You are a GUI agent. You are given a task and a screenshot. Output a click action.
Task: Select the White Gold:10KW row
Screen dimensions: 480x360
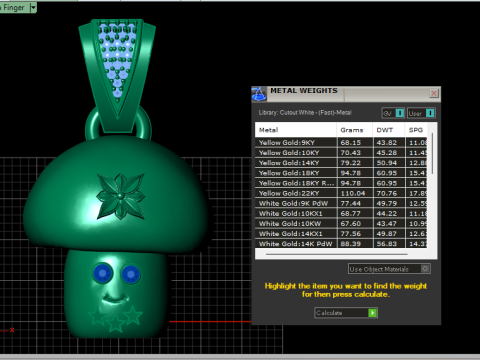341,223
